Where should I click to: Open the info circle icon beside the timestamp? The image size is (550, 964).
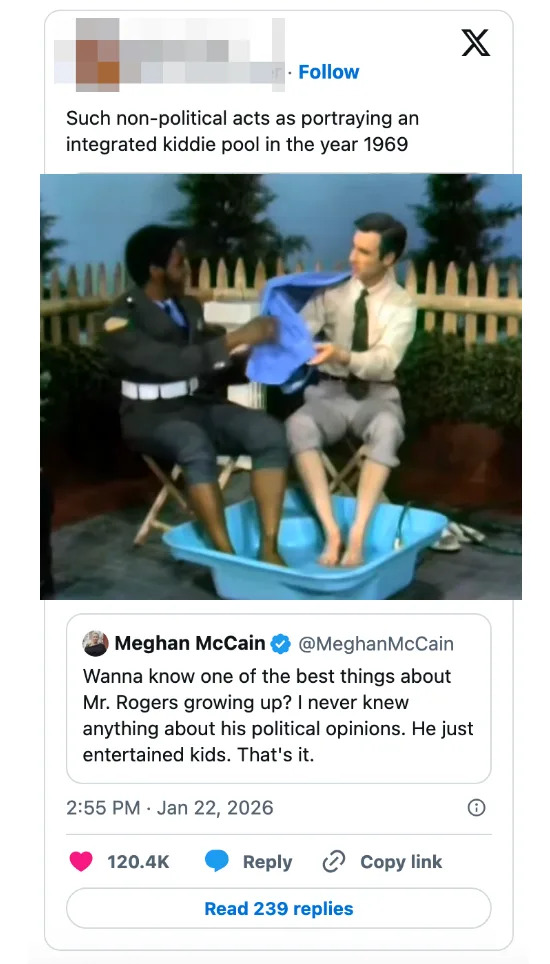476,807
